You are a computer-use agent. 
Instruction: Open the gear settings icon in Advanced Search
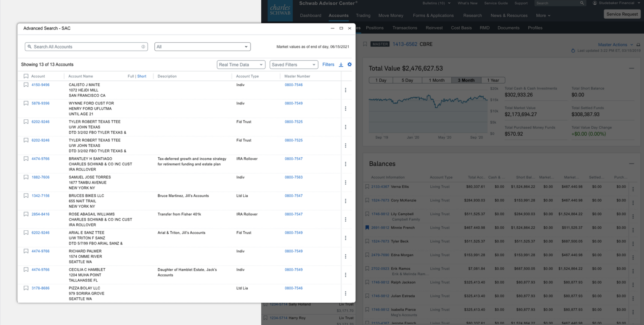349,64
